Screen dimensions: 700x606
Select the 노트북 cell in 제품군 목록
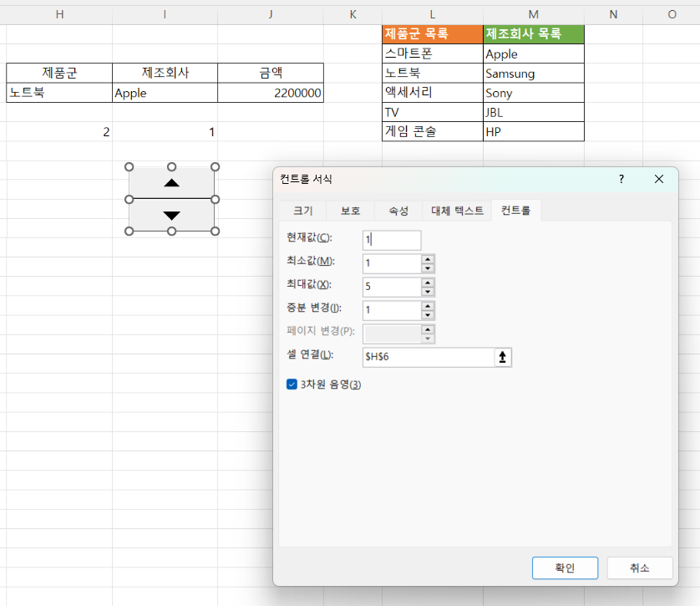(433, 74)
